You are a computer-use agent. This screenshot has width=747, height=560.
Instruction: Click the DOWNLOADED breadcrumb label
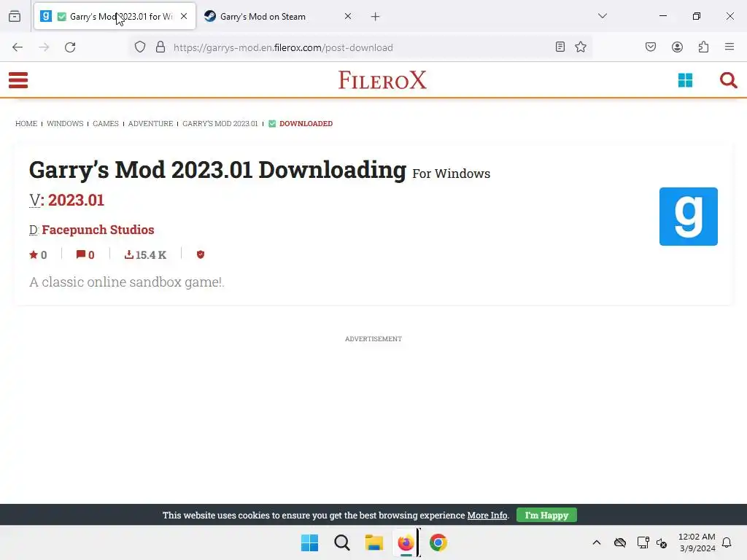(306, 123)
